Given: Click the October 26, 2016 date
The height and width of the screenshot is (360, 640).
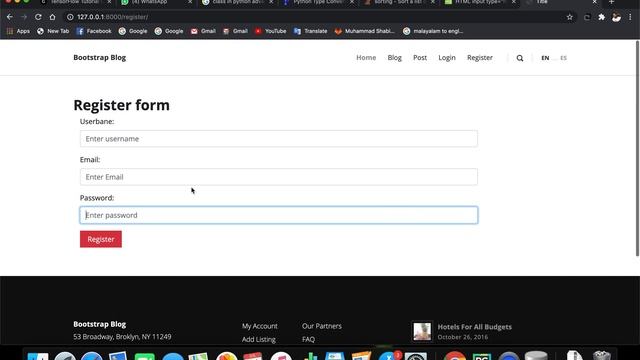Looking at the screenshot, I should [463, 337].
